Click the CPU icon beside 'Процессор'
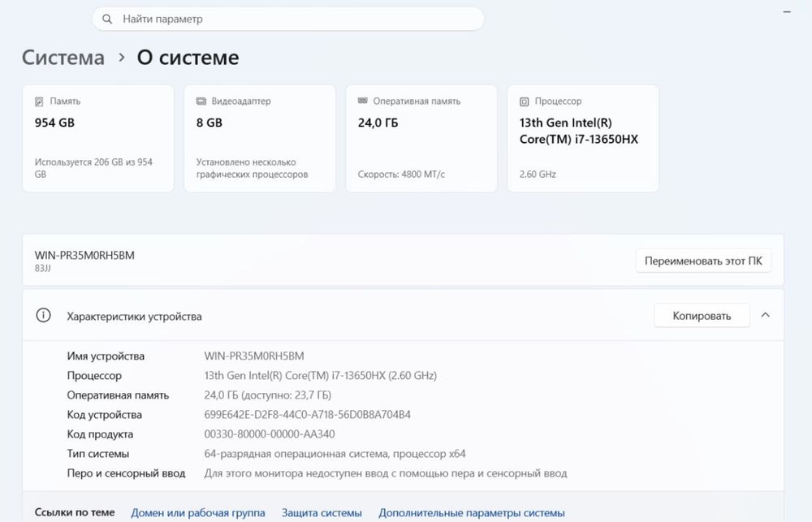The height and width of the screenshot is (522, 812). tap(524, 101)
